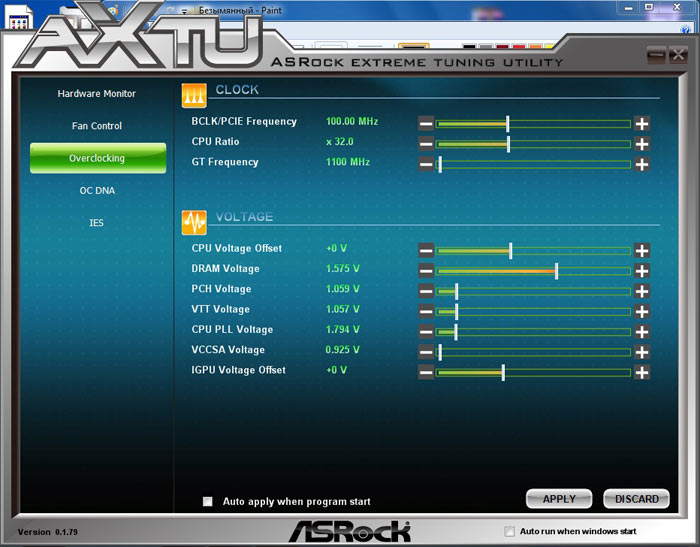Select the OC DNA menu item
Viewport: 700px width, 547px height.
coord(97,190)
